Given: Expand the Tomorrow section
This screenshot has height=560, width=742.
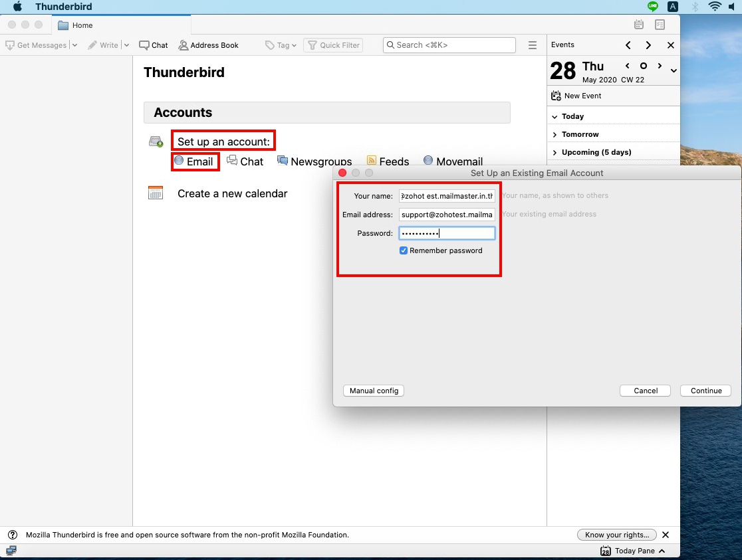Looking at the screenshot, I should pyautogui.click(x=555, y=134).
